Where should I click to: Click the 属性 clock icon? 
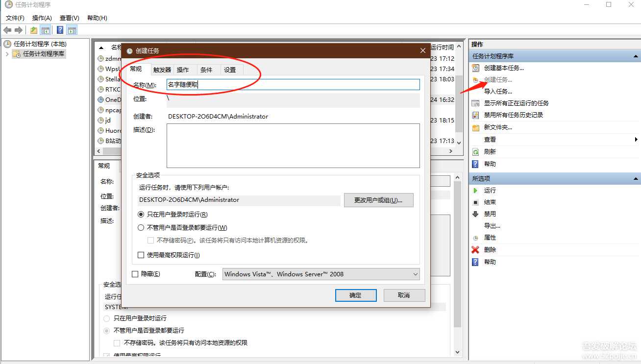475,238
